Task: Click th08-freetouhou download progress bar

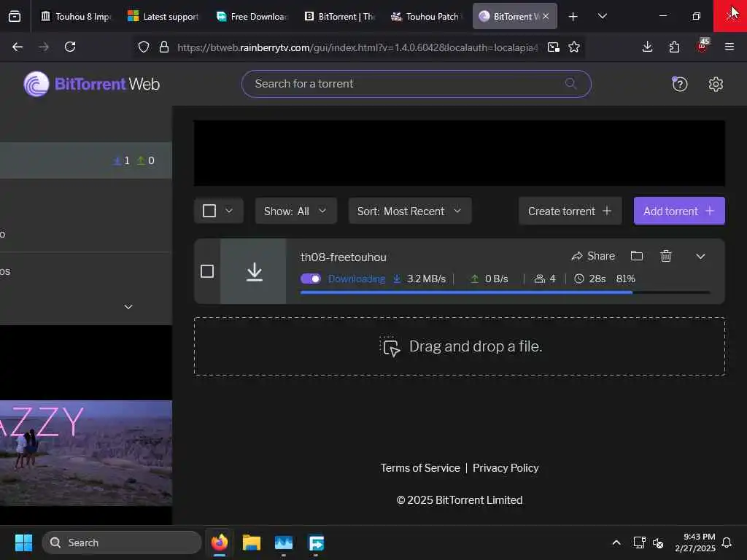Action: 505,292
